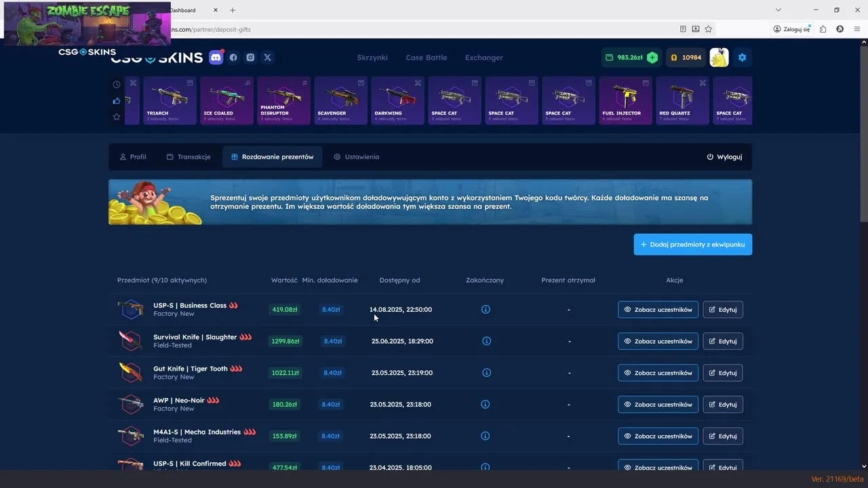Open the DARKWING drop card
The width and height of the screenshot is (868, 488).
(x=398, y=100)
